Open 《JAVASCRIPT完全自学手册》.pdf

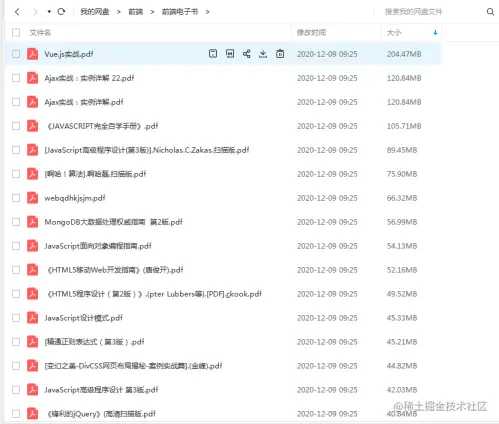[103, 126]
